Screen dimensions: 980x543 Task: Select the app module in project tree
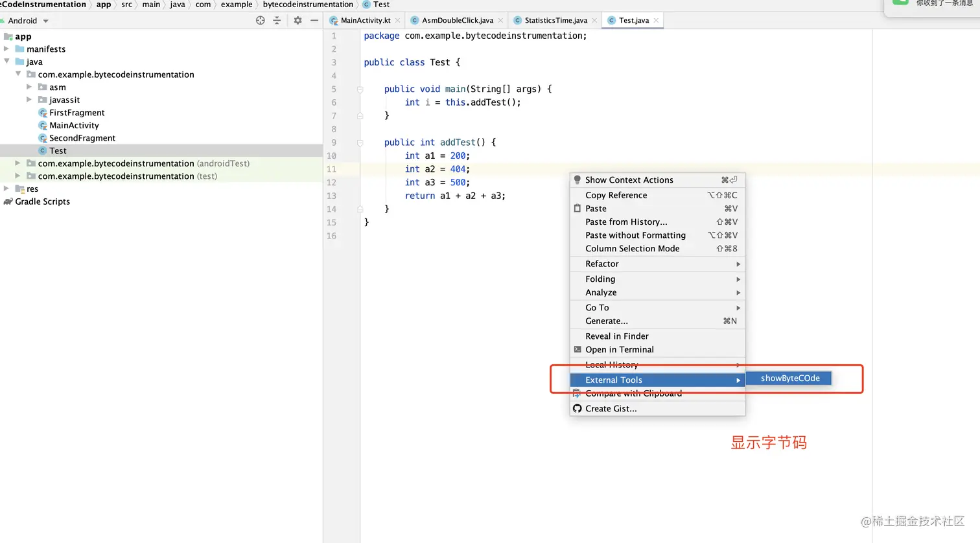click(x=161, y=36)
